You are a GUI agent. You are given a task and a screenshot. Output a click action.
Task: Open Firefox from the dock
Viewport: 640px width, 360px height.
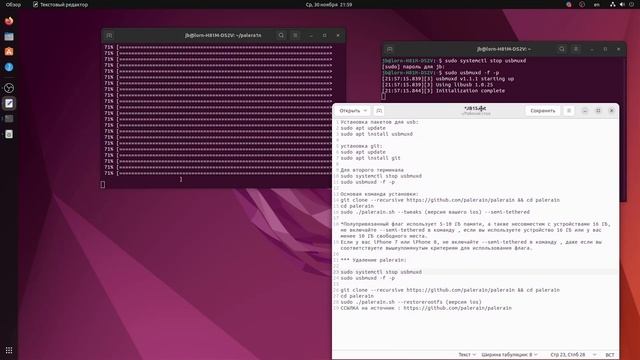(x=9, y=21)
